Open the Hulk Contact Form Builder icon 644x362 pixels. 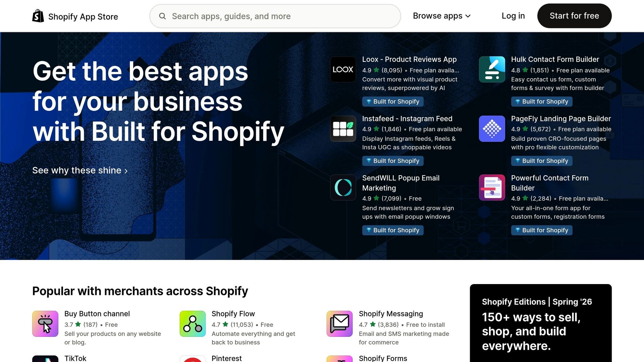pyautogui.click(x=492, y=69)
